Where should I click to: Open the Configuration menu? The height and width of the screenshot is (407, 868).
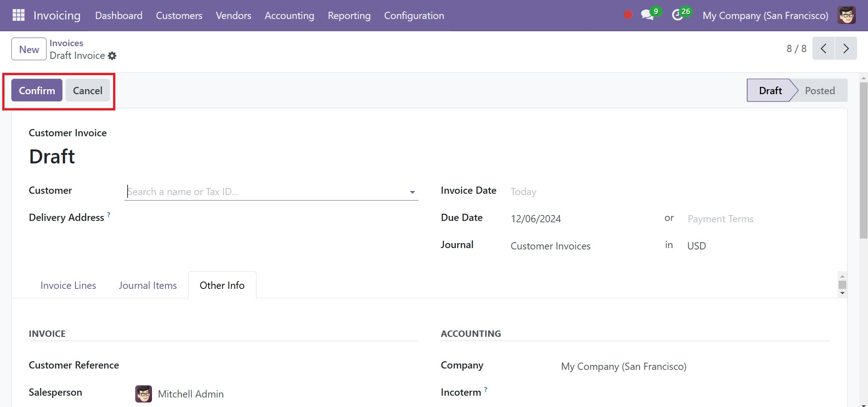[414, 15]
